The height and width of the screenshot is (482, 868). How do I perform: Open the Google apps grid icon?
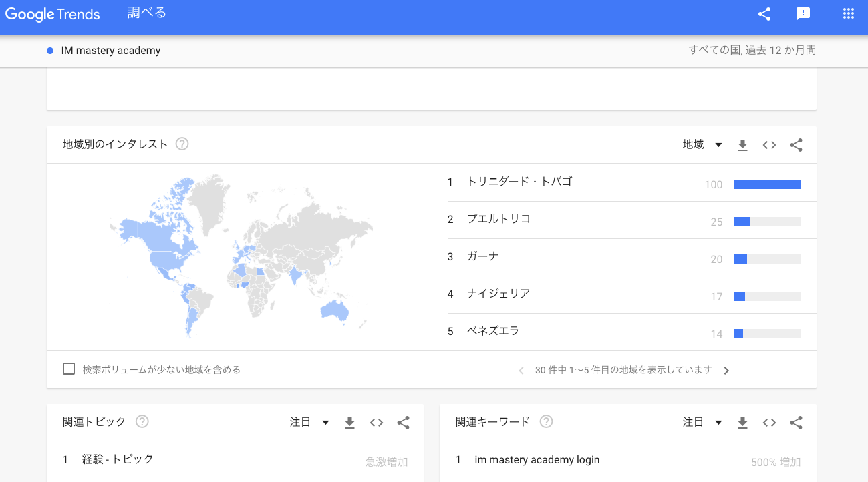click(x=849, y=14)
